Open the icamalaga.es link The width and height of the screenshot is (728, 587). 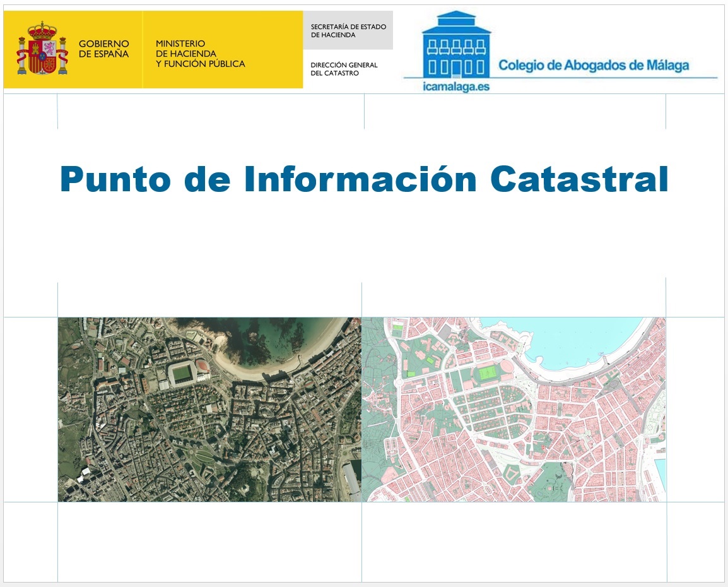[455, 87]
